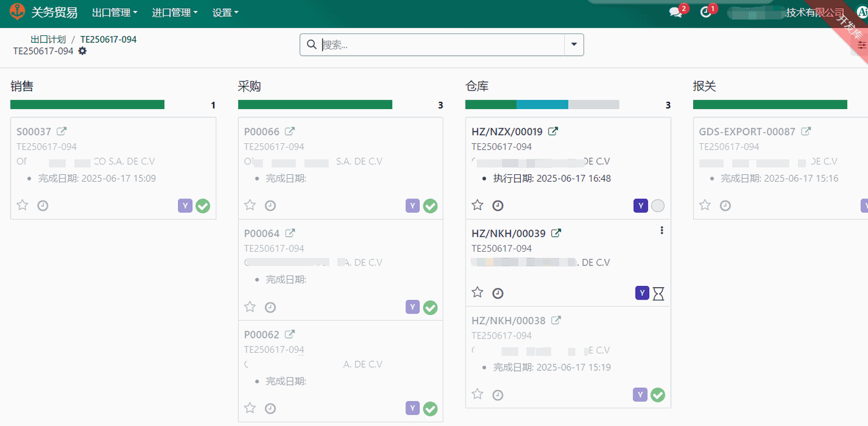The width and height of the screenshot is (868, 426).
Task: Open external link icon beside HZ/NZX/00019
Action: click(x=553, y=131)
